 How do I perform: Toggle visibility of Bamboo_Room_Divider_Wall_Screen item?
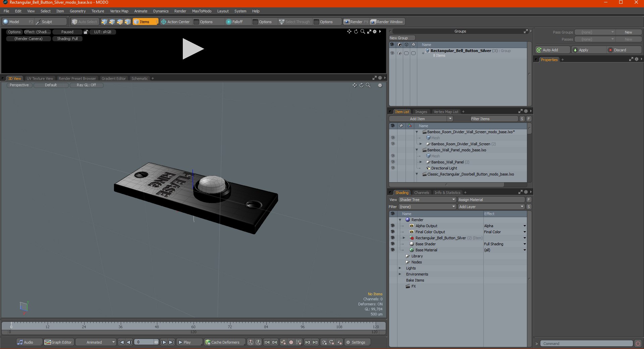pyautogui.click(x=392, y=144)
